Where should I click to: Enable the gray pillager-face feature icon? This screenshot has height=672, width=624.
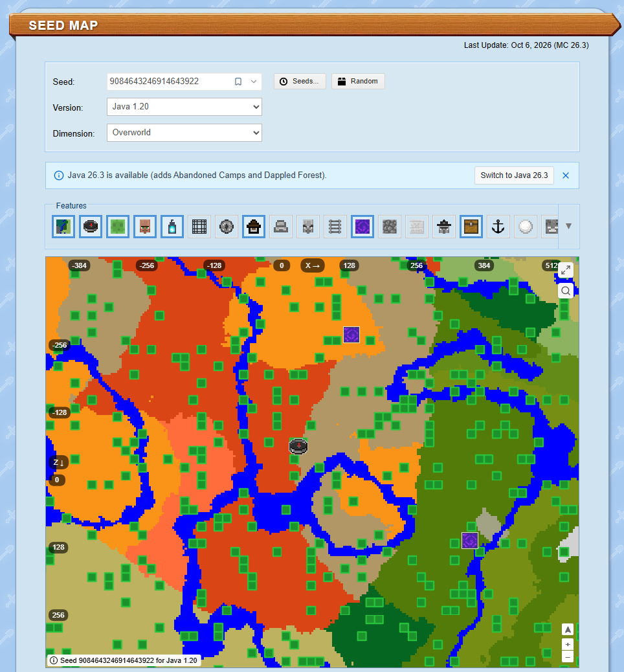(307, 227)
